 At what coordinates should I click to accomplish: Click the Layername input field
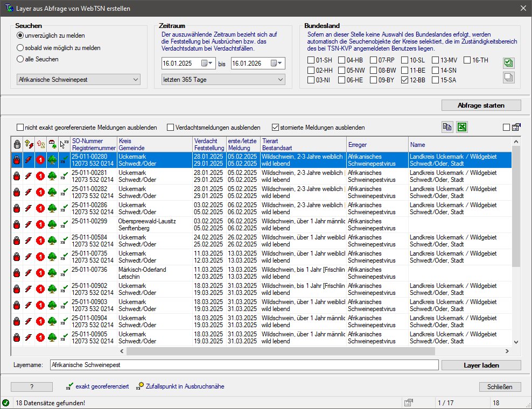pos(244,365)
